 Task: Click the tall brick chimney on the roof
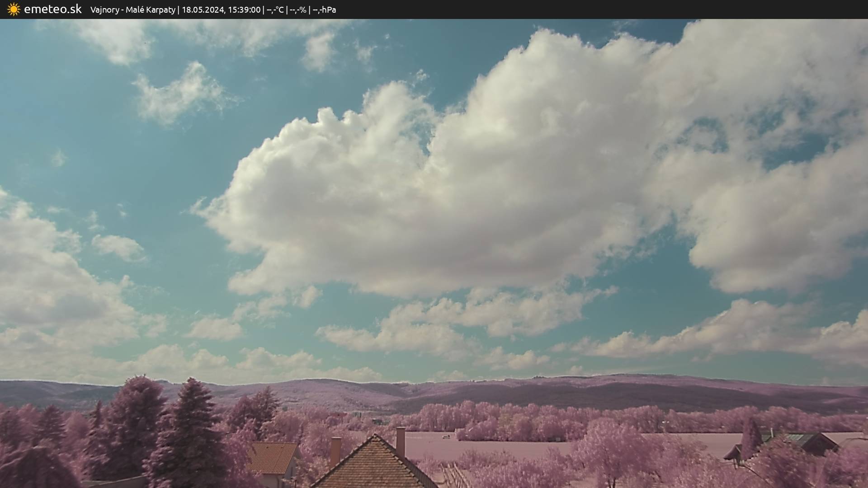tap(401, 441)
